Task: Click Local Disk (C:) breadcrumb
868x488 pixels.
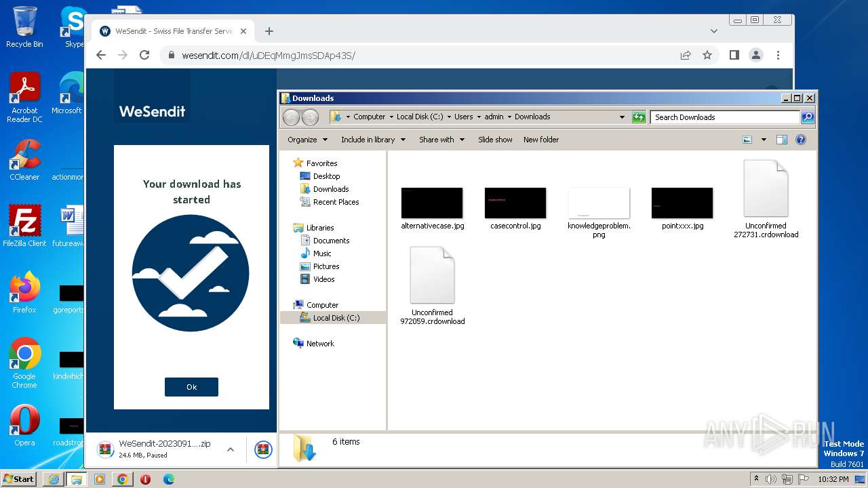Action: 420,117
